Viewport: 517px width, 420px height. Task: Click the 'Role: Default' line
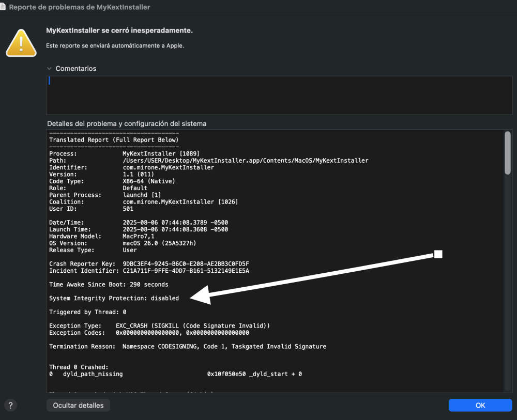(98, 188)
